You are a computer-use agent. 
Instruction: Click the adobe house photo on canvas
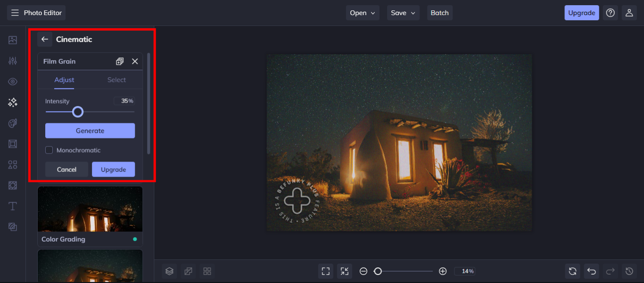click(x=399, y=143)
